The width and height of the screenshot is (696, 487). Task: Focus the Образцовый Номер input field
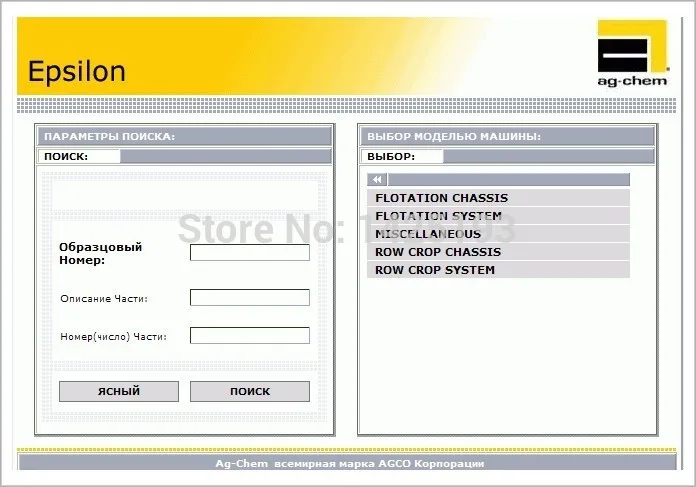(250, 252)
